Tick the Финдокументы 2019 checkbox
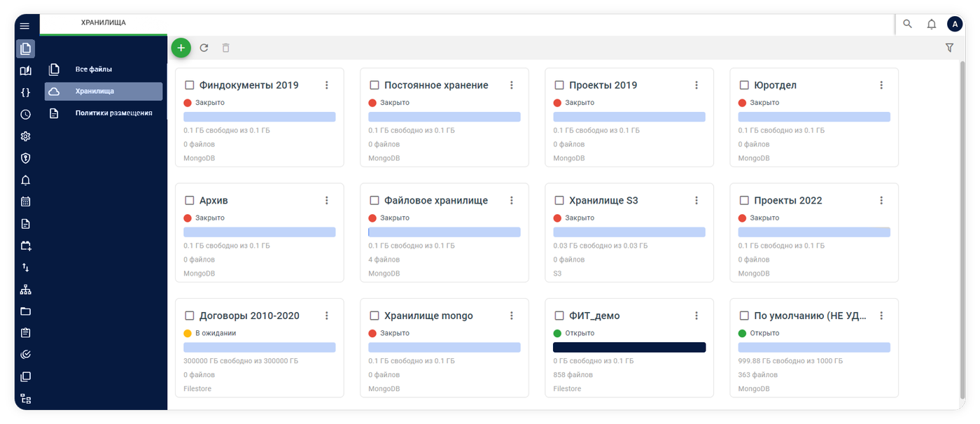The height and width of the screenshot is (424, 980). pyautogui.click(x=189, y=85)
